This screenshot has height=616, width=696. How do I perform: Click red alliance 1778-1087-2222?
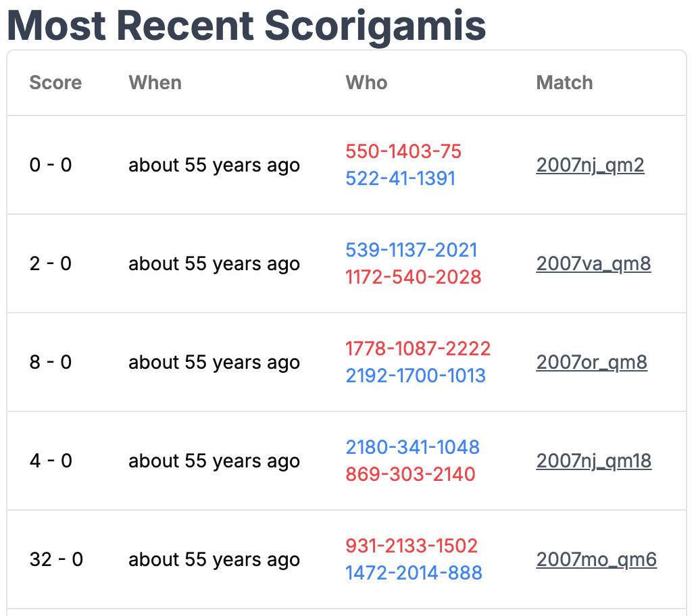coord(418,349)
